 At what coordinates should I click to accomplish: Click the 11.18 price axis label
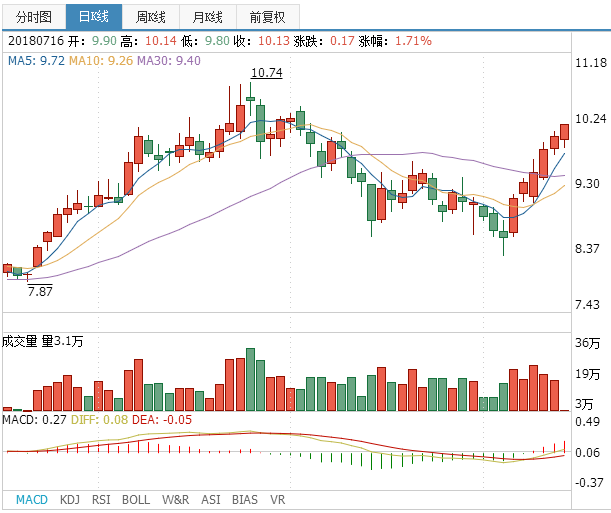click(x=591, y=63)
